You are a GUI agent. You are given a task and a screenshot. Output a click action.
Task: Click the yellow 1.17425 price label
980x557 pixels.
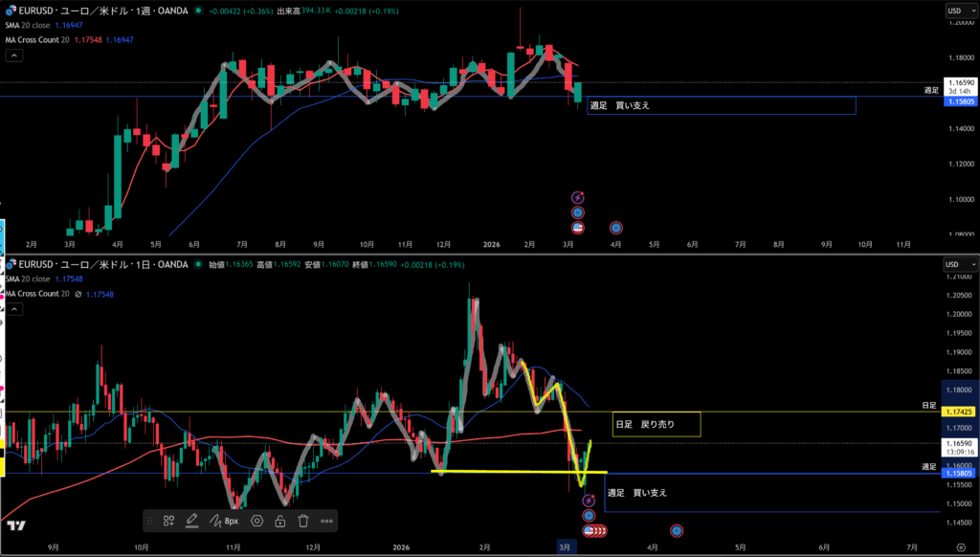point(960,412)
